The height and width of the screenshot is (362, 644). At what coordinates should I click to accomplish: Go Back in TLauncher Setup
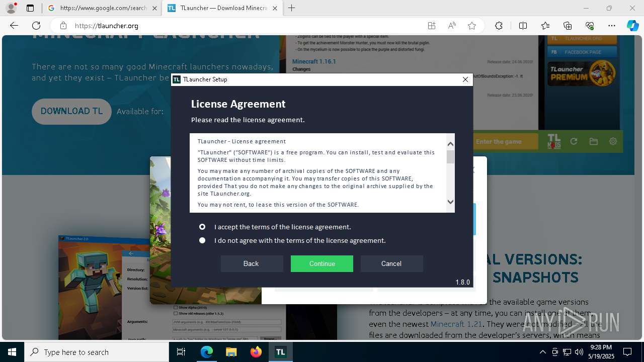(x=252, y=263)
